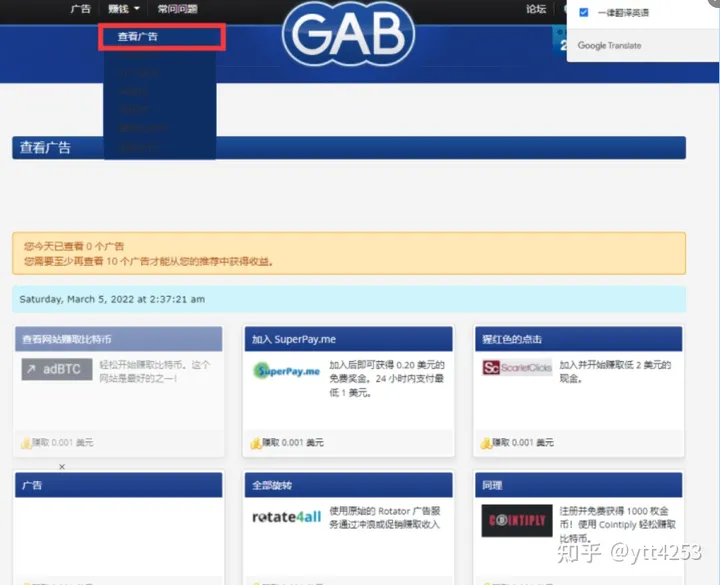
Task: Close the ad with the small × mark
Action: click(x=62, y=467)
